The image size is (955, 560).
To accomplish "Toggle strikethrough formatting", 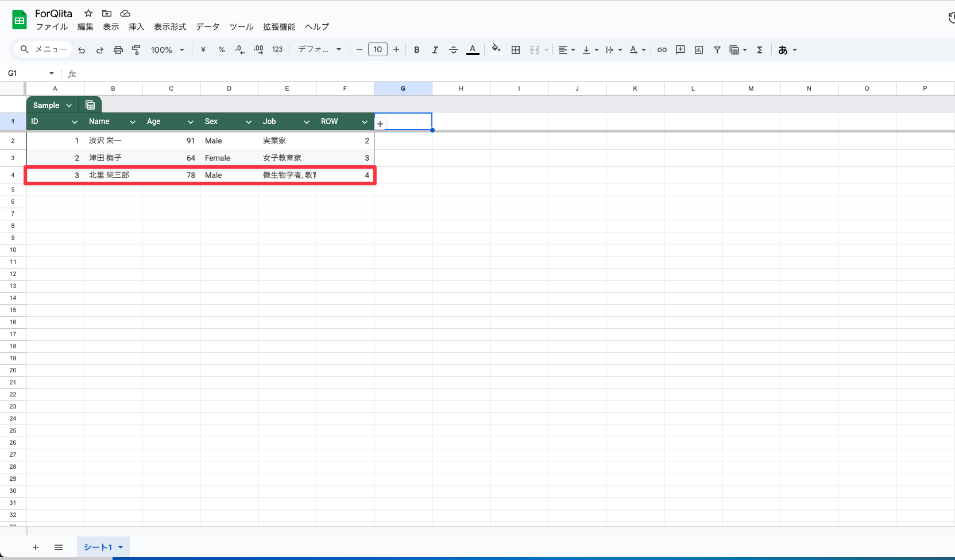I will coord(454,50).
